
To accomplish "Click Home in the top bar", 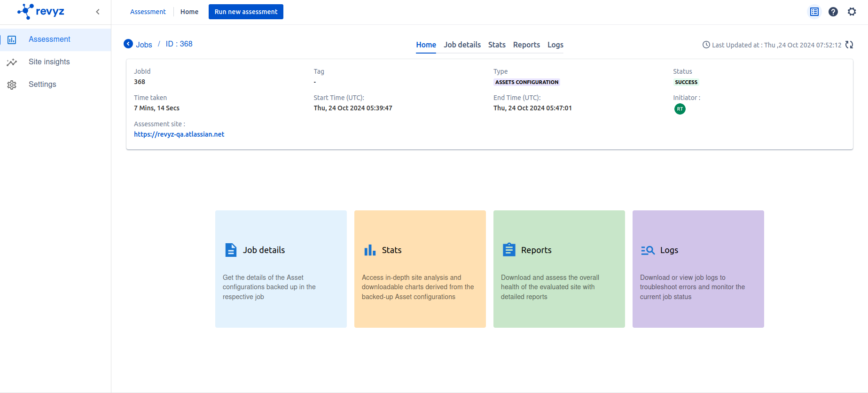I will (x=189, y=12).
